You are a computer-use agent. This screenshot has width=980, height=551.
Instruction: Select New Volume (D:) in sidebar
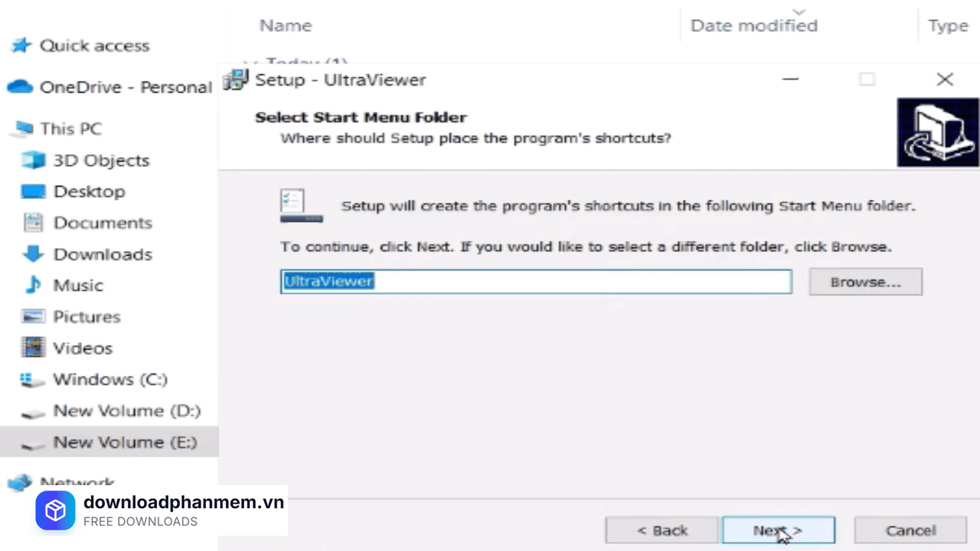point(126,411)
